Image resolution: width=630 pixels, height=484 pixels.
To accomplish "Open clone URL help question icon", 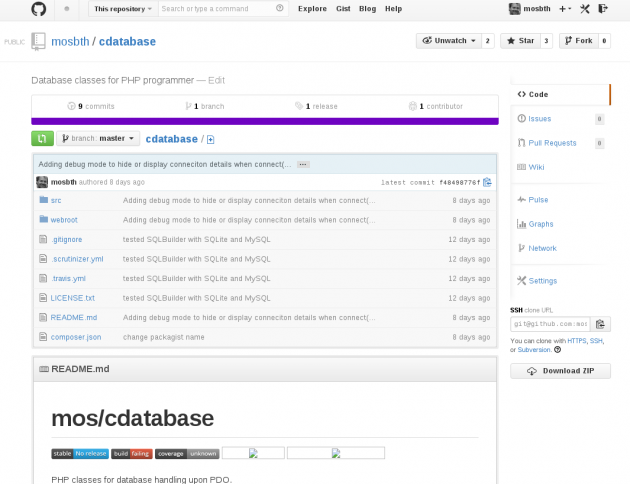I will coord(557,349).
